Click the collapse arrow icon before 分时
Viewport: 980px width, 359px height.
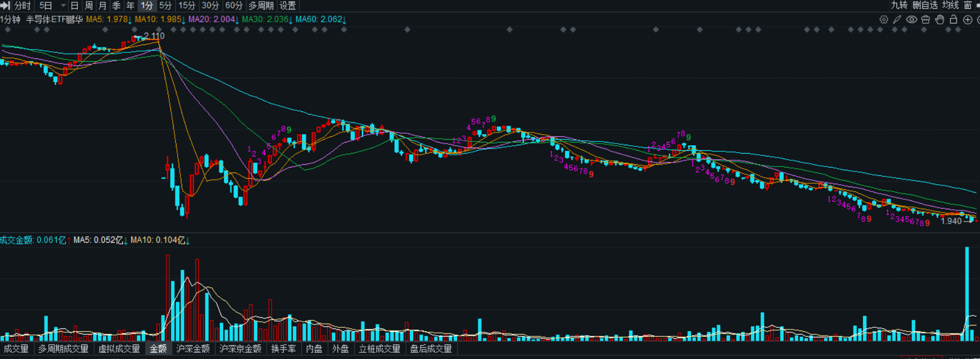(x=6, y=6)
